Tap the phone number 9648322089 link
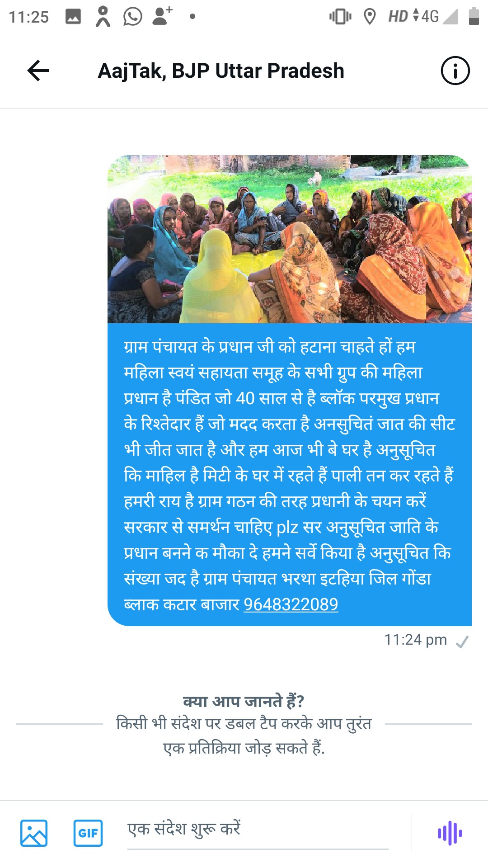The height and width of the screenshot is (868, 488). click(x=291, y=604)
